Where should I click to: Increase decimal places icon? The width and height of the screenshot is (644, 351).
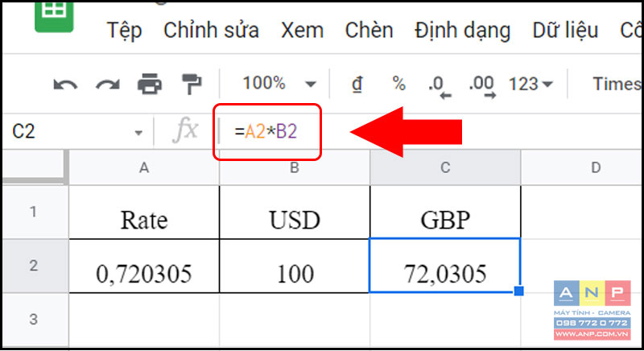point(481,87)
